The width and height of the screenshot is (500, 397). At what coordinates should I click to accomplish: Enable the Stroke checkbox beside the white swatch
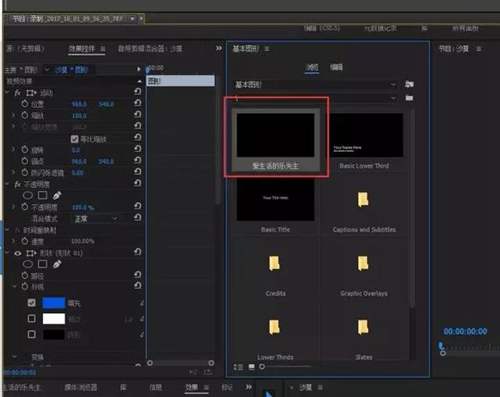coord(32,319)
